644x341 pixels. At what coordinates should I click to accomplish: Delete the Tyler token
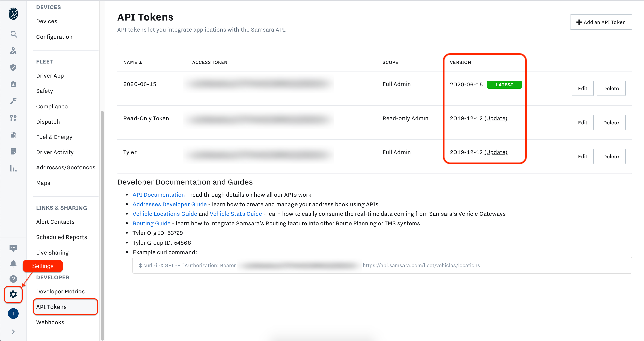pyautogui.click(x=611, y=156)
